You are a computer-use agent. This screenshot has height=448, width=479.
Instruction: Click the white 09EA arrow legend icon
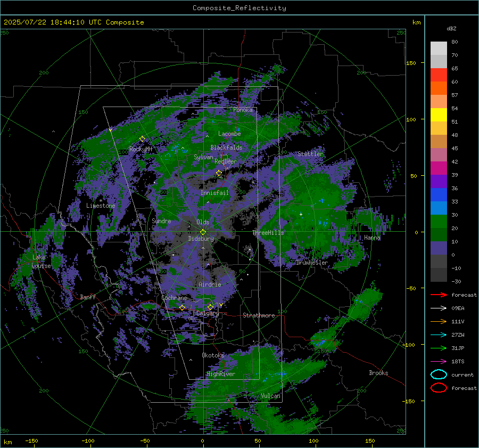pyautogui.click(x=439, y=308)
